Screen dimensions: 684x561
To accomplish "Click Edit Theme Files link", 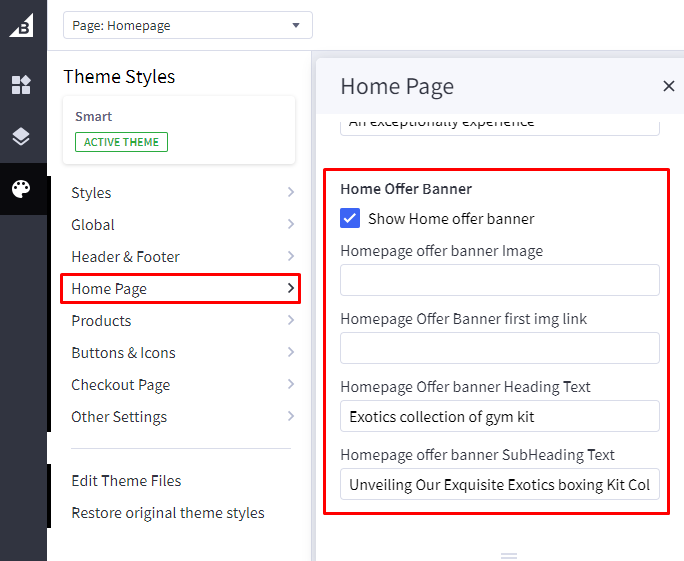I will [x=126, y=481].
